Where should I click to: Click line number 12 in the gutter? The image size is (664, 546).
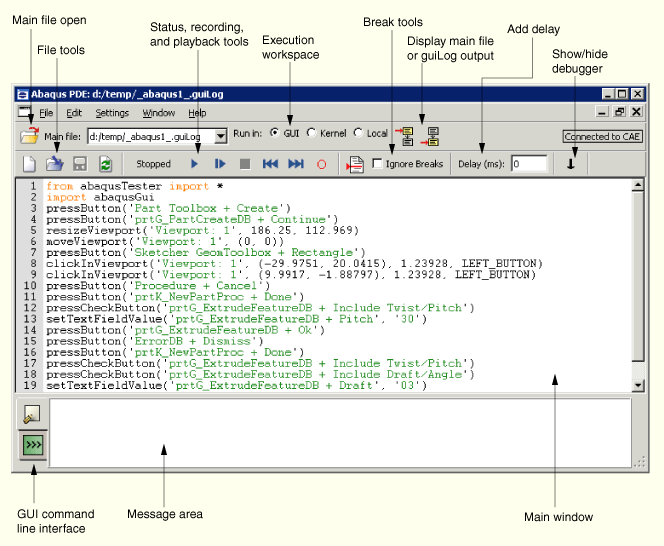30,308
